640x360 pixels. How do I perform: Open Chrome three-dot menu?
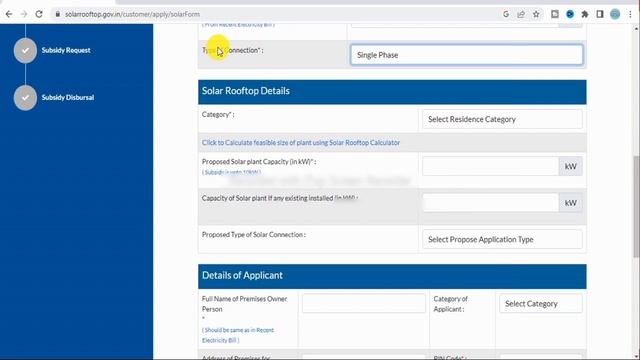(x=630, y=14)
